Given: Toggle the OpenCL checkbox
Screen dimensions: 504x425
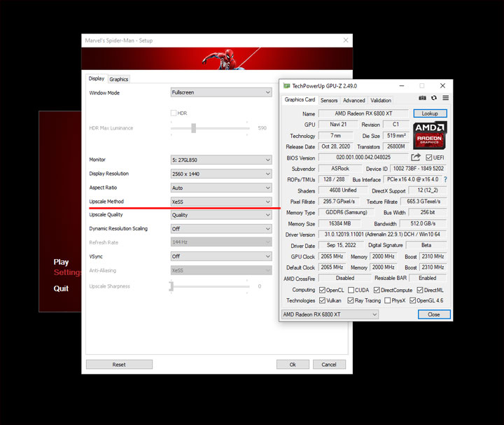Looking at the screenshot, I should (322, 290).
